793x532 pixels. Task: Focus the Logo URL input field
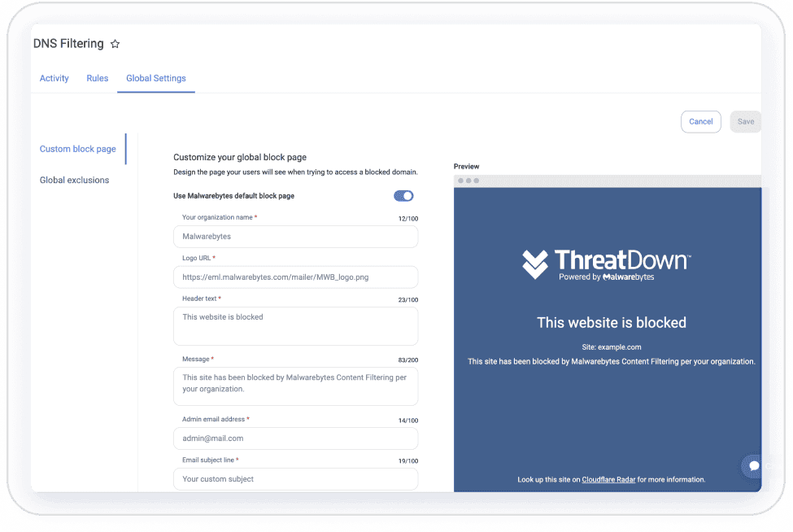click(295, 277)
